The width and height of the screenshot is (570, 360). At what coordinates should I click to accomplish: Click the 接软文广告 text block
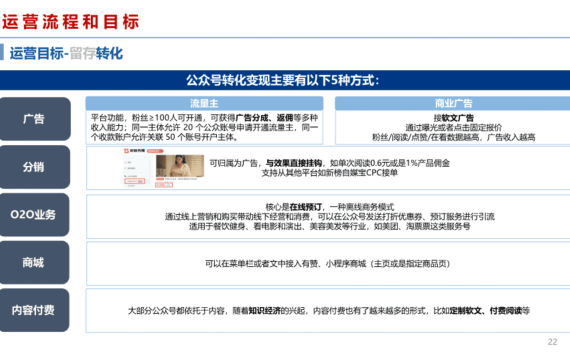453,127
